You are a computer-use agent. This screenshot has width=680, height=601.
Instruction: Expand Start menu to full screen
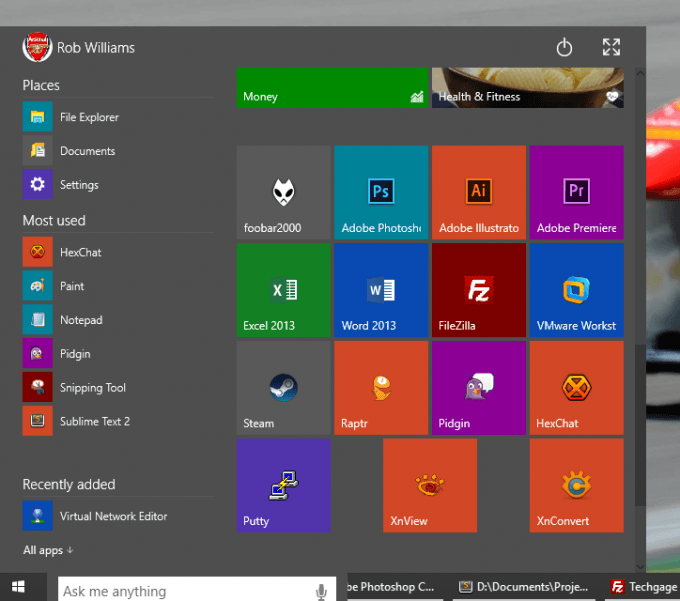coord(611,47)
